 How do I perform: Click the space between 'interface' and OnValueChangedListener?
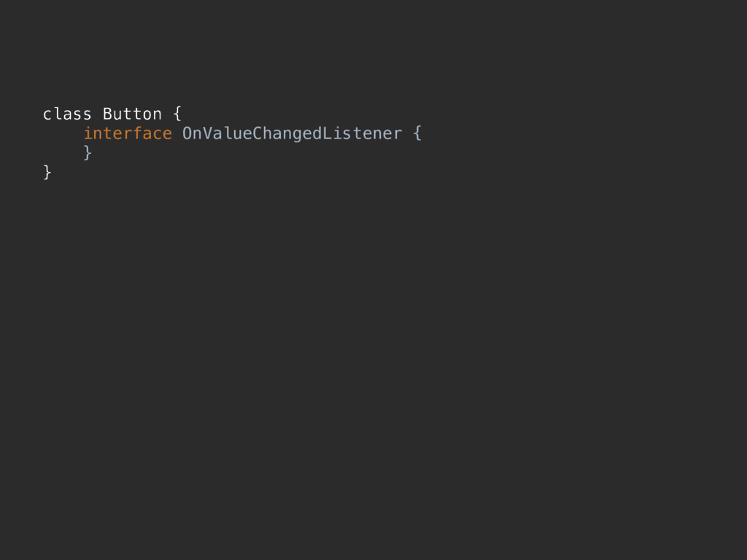coord(177,133)
